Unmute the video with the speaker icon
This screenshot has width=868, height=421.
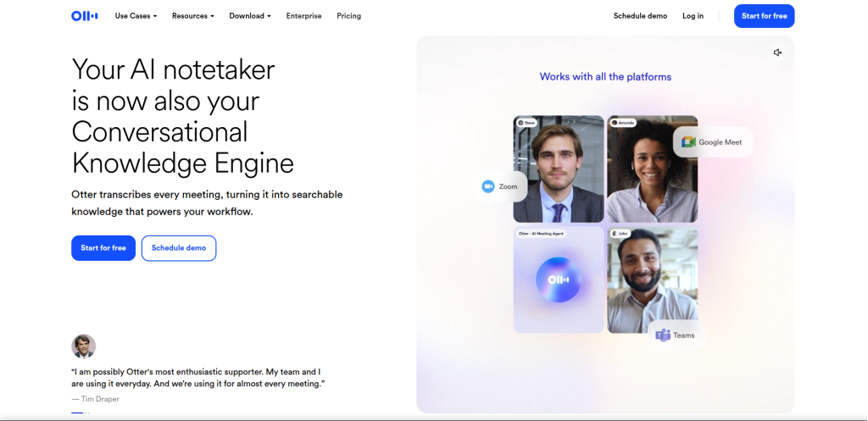click(778, 53)
